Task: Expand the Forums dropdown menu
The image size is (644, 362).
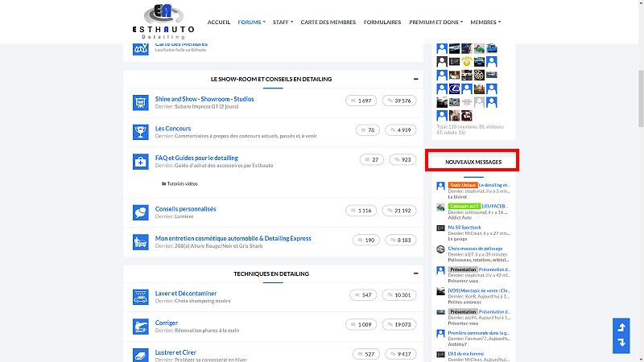Action: click(x=251, y=23)
